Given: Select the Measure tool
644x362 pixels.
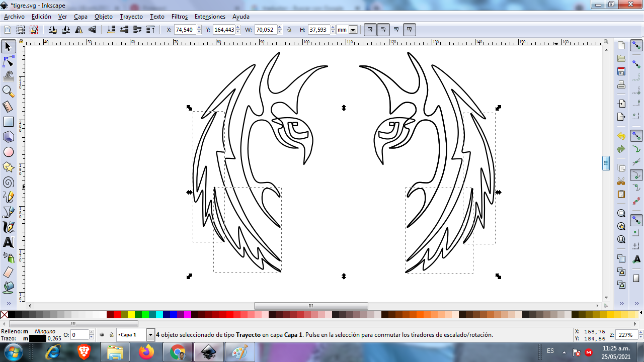Looking at the screenshot, I should 8,107.
